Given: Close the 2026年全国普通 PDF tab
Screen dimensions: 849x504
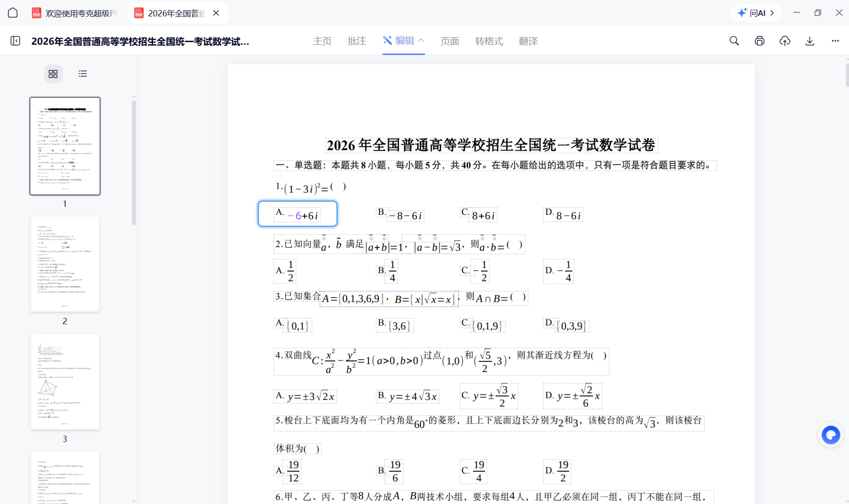Looking at the screenshot, I should 216,13.
